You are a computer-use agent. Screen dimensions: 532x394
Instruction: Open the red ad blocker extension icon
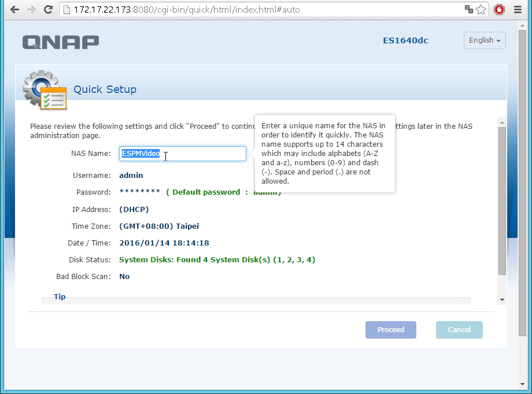(x=500, y=10)
